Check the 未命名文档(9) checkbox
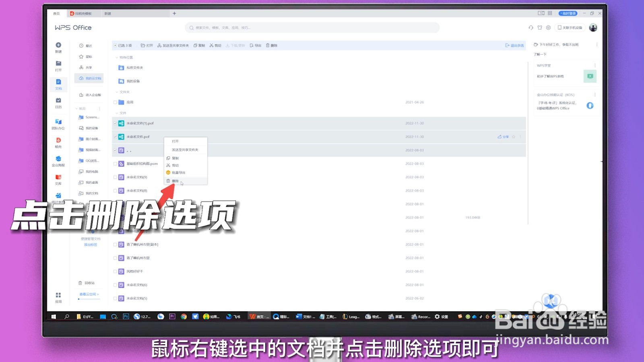644x362 pixels. point(115,177)
